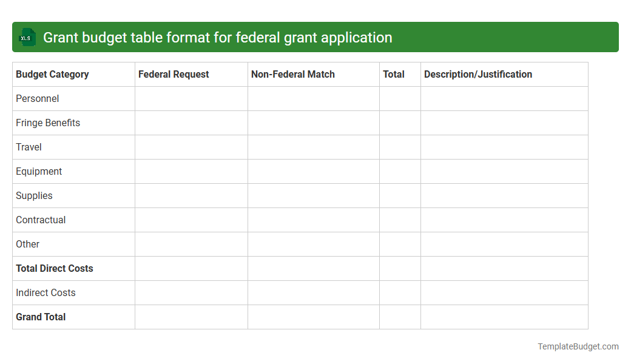Select the Budget Category column header
Image resolution: width=631 pixels, height=364 pixels.
coord(52,74)
